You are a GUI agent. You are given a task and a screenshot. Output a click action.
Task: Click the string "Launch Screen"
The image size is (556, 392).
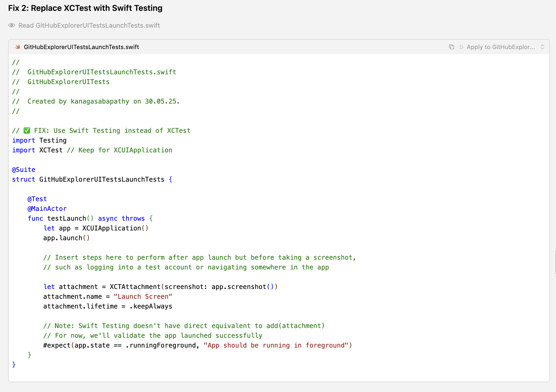click(143, 297)
